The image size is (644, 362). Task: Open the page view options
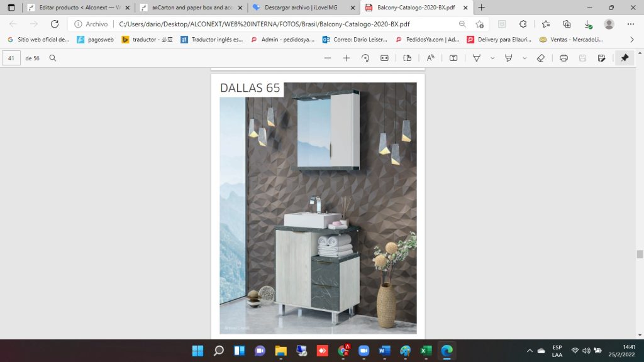(408, 58)
